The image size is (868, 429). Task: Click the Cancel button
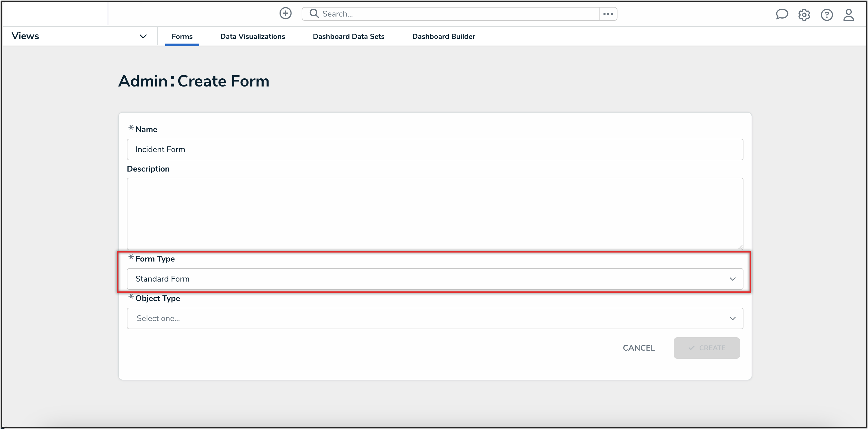click(x=639, y=348)
